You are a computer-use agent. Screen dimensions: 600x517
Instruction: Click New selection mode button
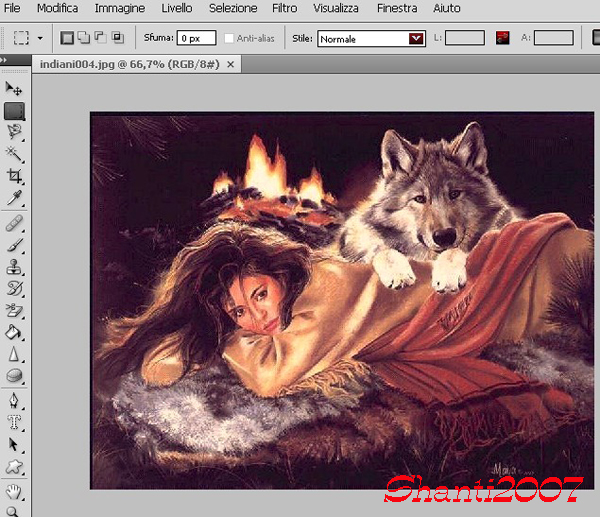click(67, 38)
